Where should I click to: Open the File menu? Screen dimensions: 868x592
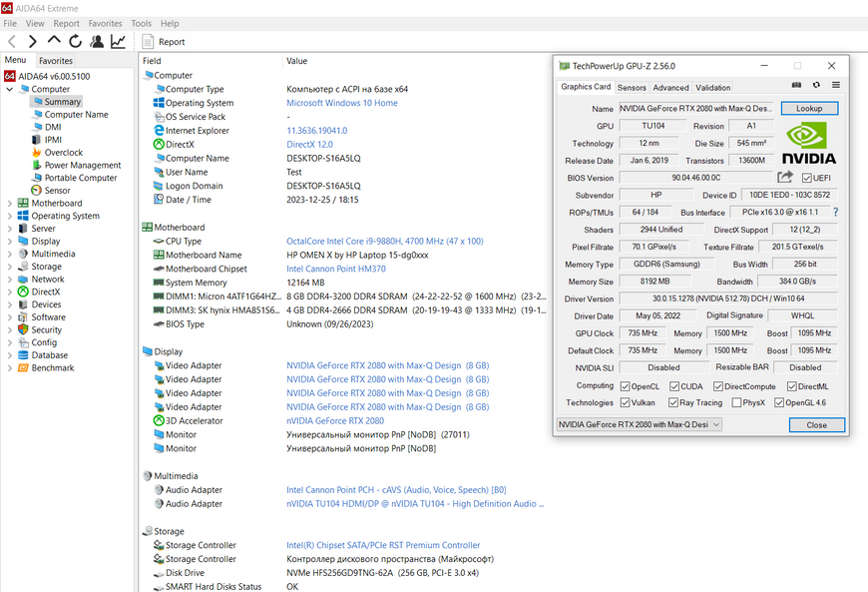(10, 23)
